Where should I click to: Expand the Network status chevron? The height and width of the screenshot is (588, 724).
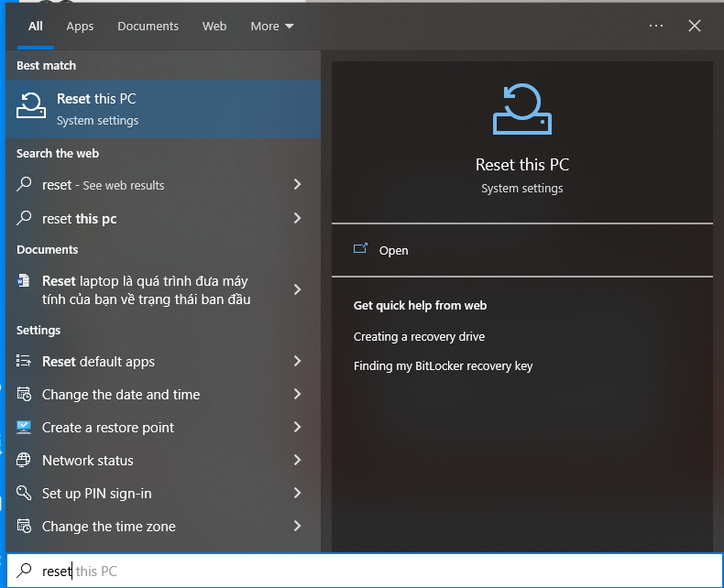point(297,460)
